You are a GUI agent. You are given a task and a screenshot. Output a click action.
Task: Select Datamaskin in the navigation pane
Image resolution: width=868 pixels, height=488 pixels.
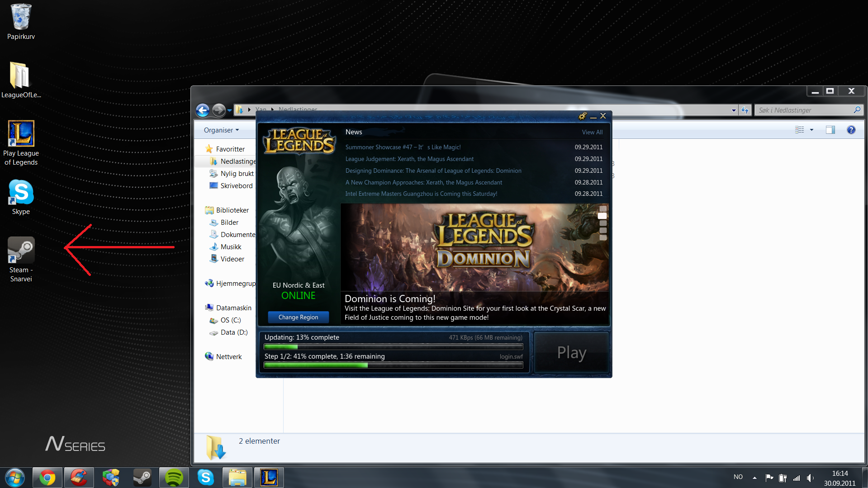click(x=228, y=308)
